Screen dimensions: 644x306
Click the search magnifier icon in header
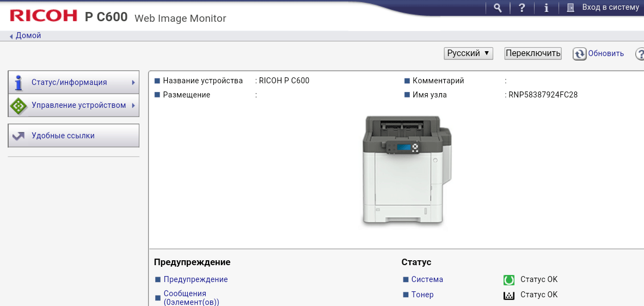[498, 8]
